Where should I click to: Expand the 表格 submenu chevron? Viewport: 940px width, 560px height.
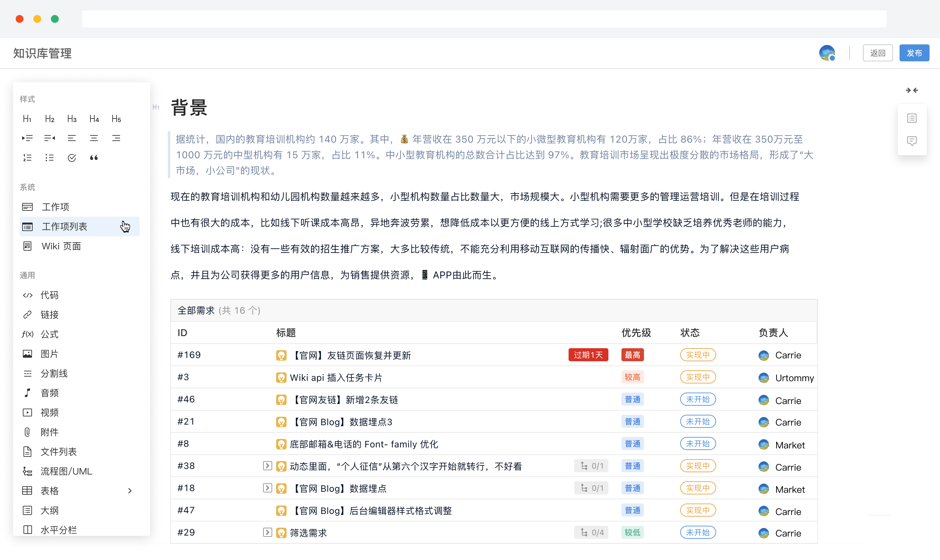click(x=130, y=490)
